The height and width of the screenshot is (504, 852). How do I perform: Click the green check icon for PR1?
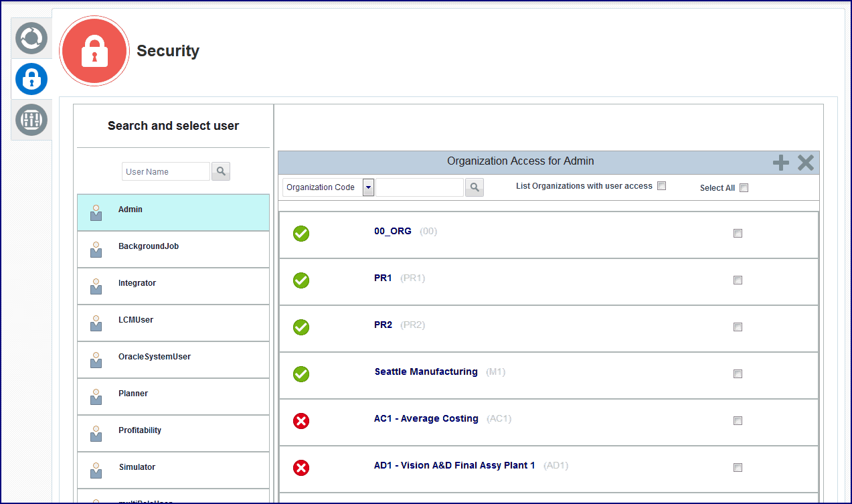click(301, 280)
